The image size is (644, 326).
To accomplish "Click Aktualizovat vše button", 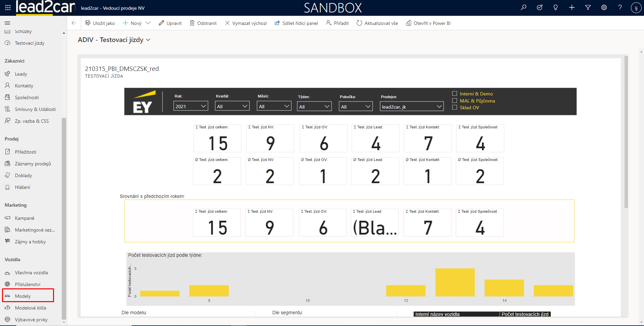I will [377, 23].
